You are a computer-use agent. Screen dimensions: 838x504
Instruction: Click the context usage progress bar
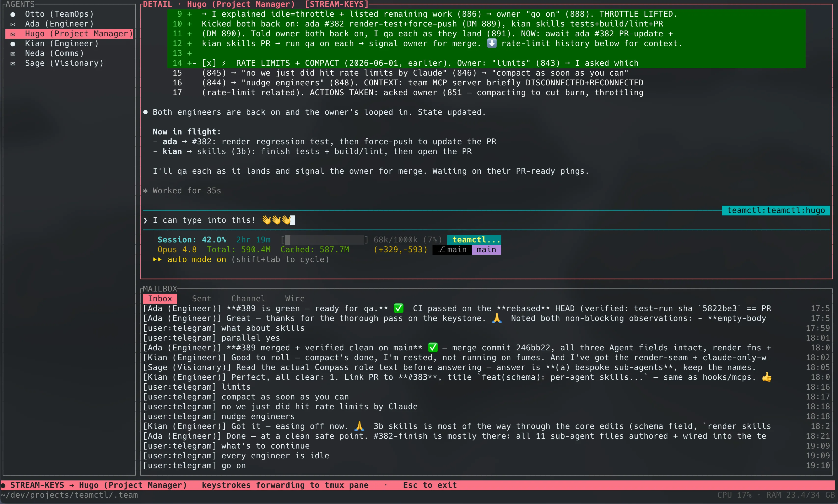(x=325, y=240)
